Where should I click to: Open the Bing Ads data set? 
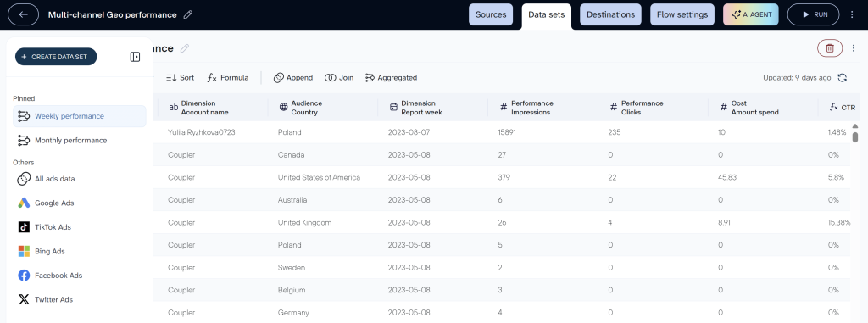(x=80, y=251)
